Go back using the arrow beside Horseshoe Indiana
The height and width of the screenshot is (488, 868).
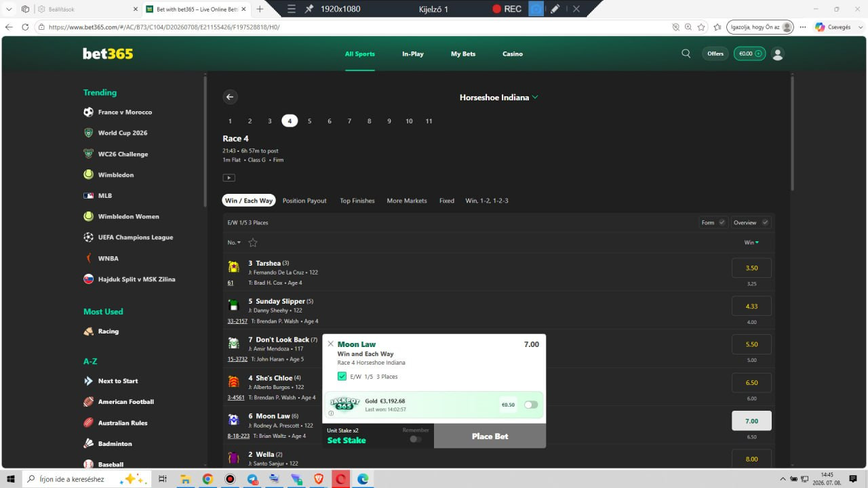click(x=230, y=97)
